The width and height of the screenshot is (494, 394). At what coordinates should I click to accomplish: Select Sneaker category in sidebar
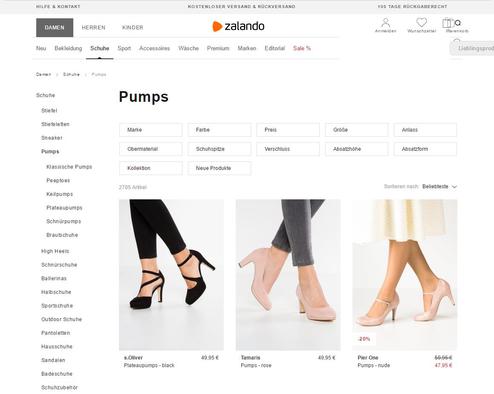pos(52,138)
